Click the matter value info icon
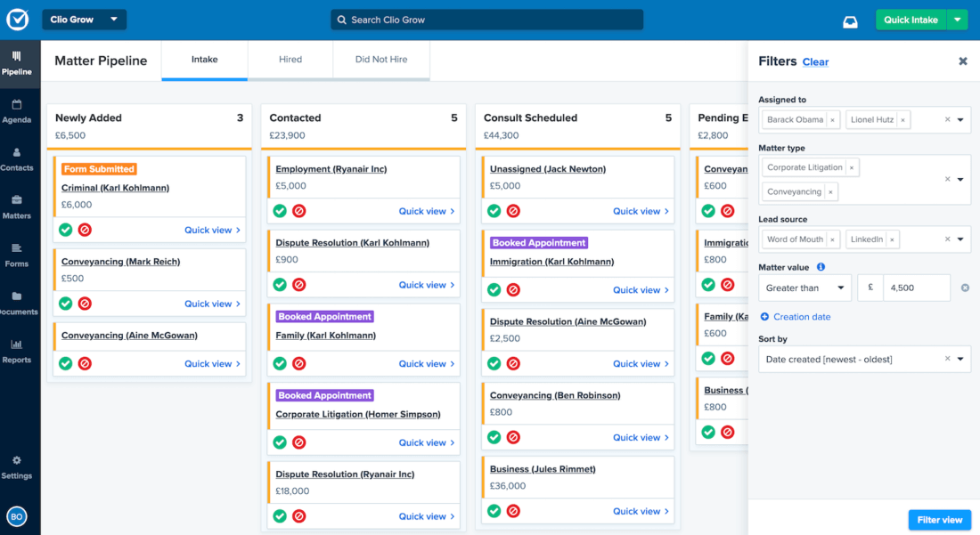 pyautogui.click(x=821, y=267)
